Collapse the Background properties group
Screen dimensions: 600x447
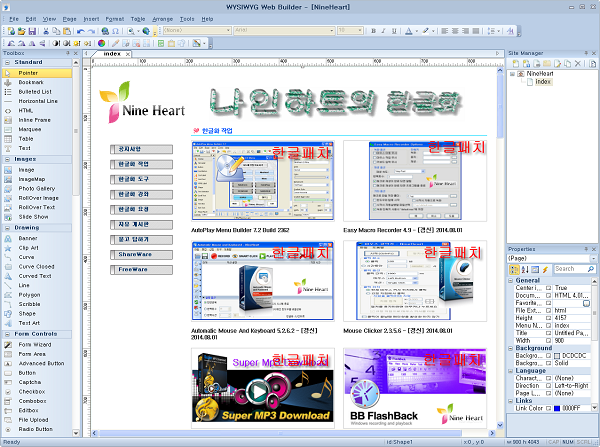[510, 348]
